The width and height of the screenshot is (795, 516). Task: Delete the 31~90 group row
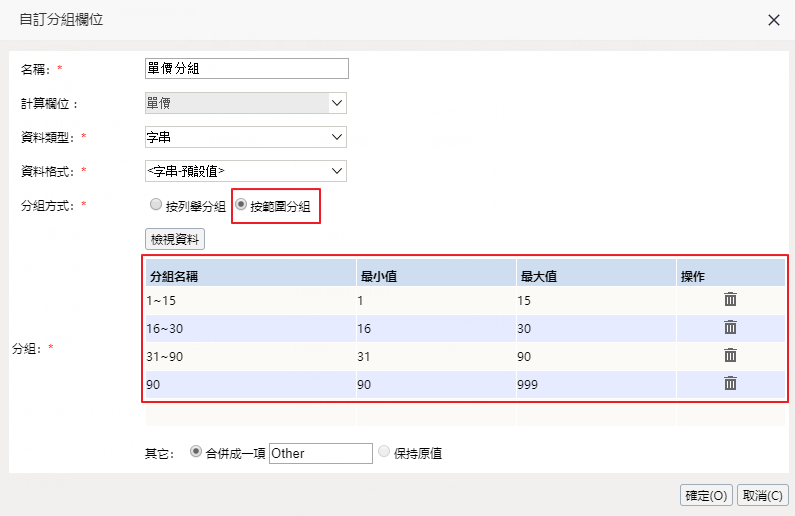[x=730, y=356]
